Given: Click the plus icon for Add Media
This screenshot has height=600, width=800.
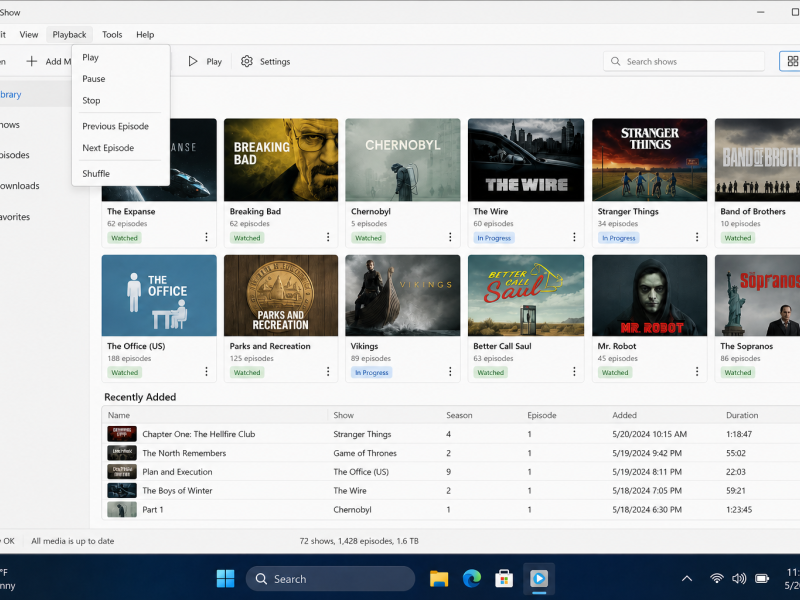Looking at the screenshot, I should (x=32, y=62).
